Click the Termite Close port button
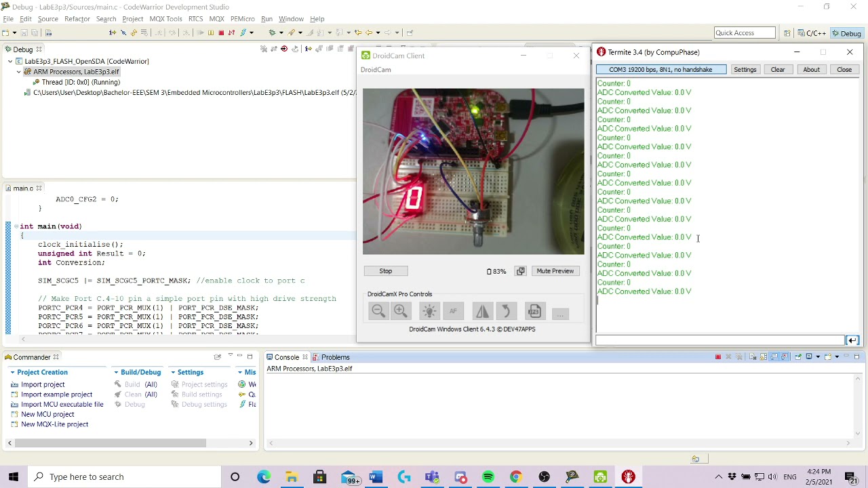Viewport: 868px width, 488px height. click(x=844, y=69)
